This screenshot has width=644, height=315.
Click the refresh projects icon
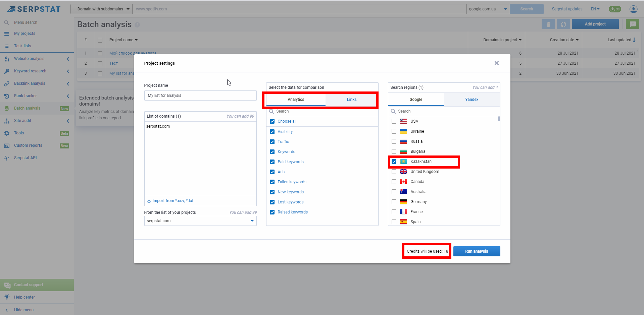[x=563, y=24]
